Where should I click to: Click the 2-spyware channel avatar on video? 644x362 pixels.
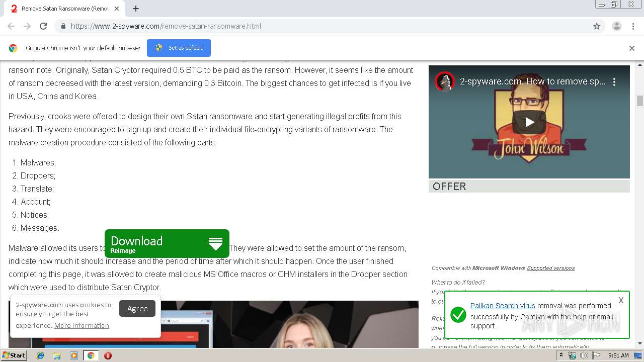point(444,81)
